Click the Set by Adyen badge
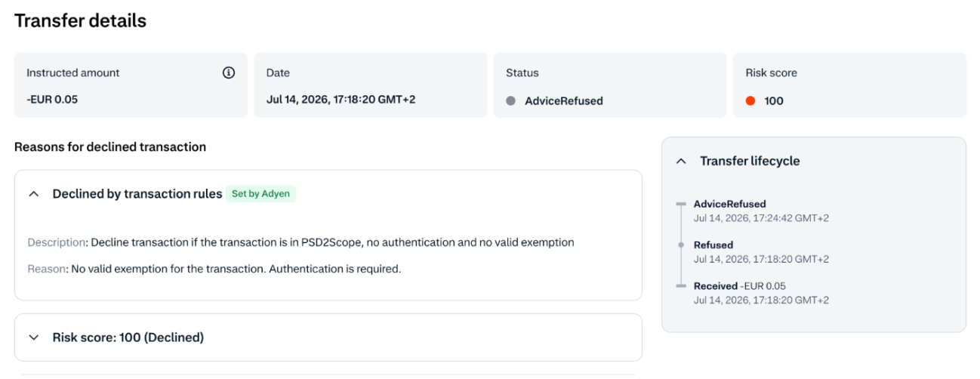Screen dimensions: 980x379 click(261, 194)
